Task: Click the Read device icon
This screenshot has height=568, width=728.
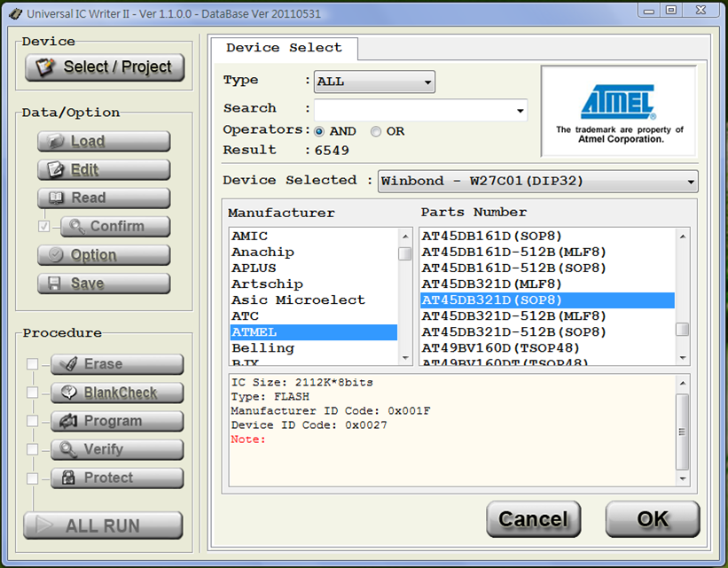Action: (57, 198)
